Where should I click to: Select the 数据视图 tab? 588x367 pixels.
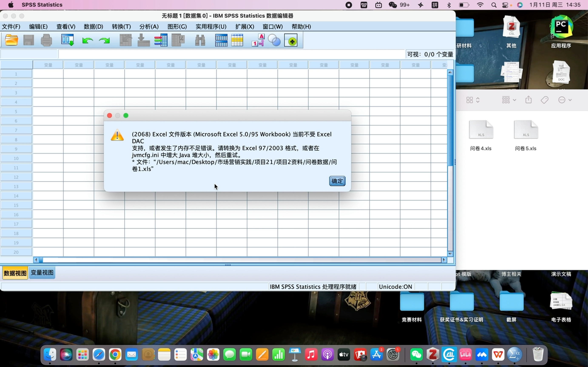pos(15,273)
